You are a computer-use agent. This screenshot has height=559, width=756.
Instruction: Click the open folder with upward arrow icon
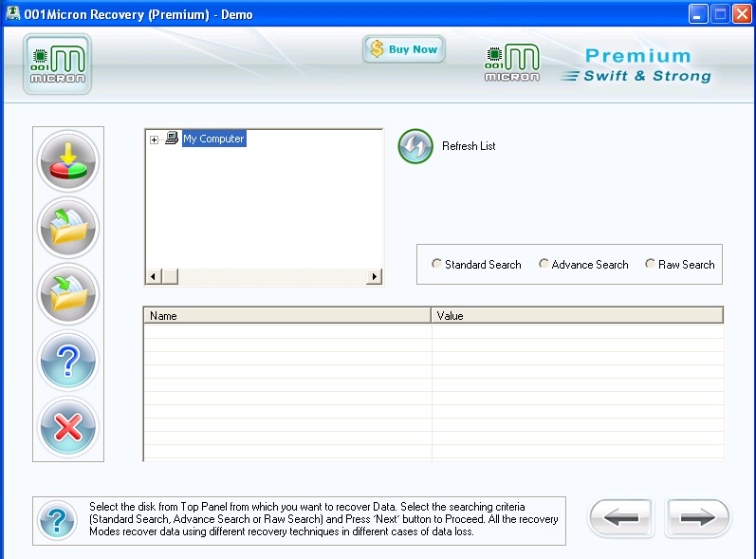(68, 228)
